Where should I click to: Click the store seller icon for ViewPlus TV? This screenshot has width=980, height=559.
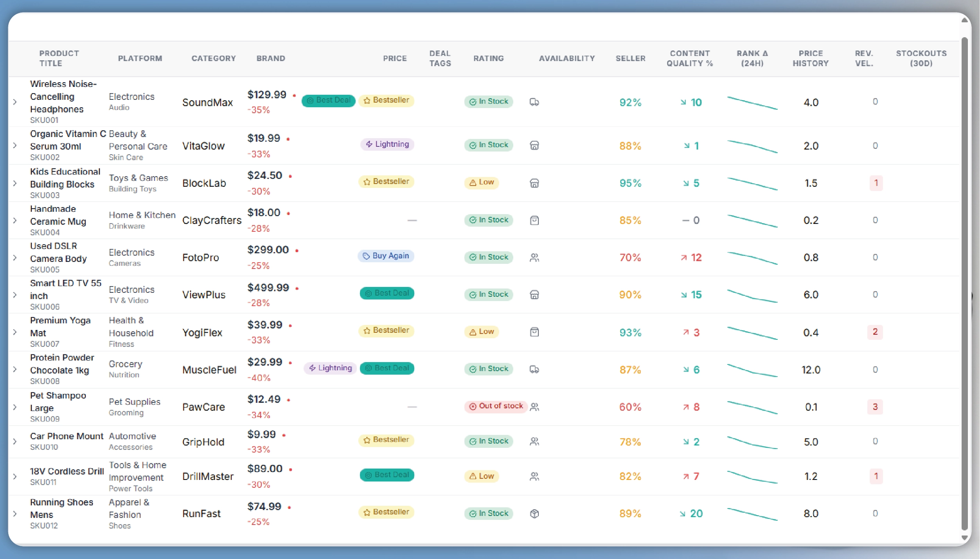pyautogui.click(x=534, y=295)
